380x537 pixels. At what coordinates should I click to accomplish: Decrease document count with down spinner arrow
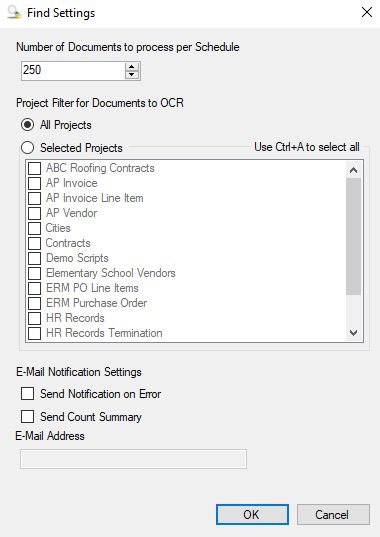132,75
